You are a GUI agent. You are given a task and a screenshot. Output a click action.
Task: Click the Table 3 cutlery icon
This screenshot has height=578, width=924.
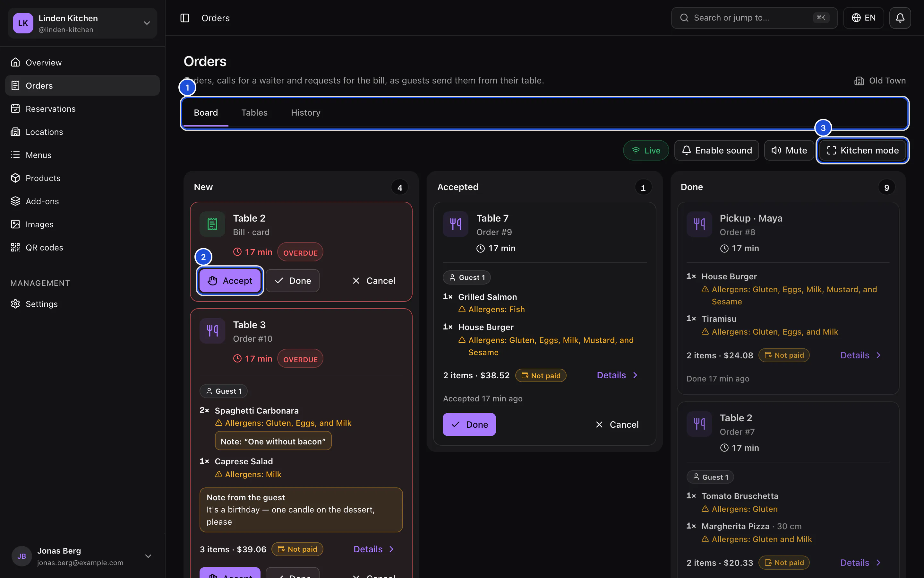click(212, 331)
